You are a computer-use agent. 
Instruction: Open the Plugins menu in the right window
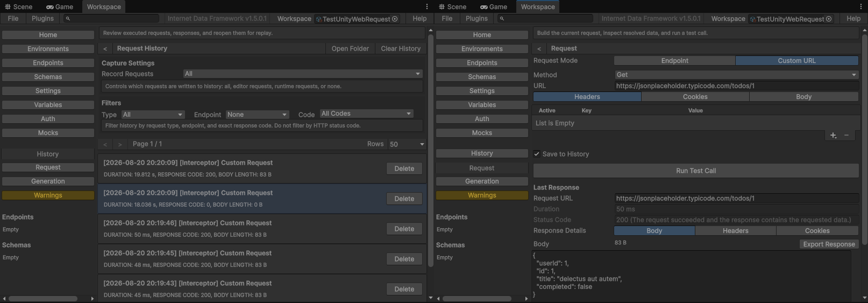point(477,18)
